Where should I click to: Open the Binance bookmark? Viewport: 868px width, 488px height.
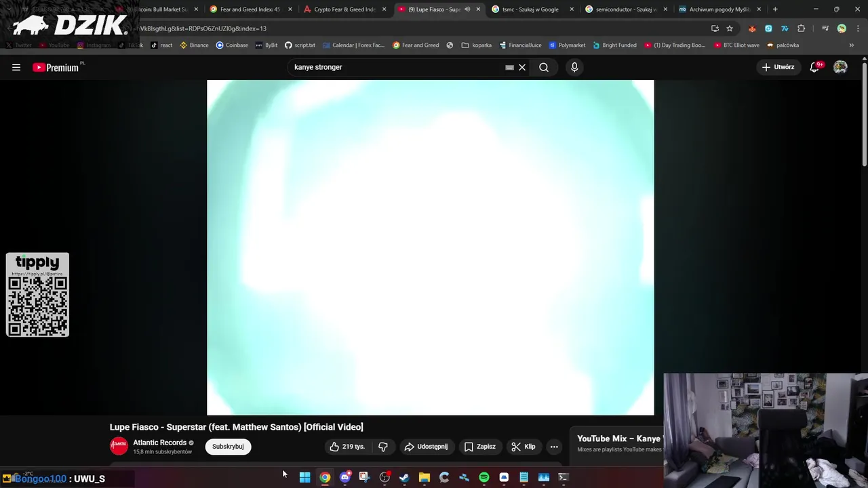[x=194, y=45]
